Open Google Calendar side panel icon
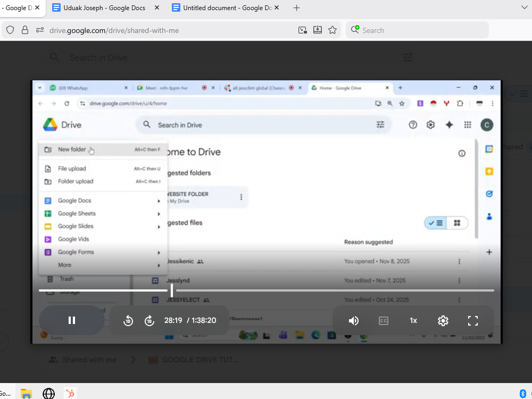Screen dimensions: 532x399 [489, 149]
